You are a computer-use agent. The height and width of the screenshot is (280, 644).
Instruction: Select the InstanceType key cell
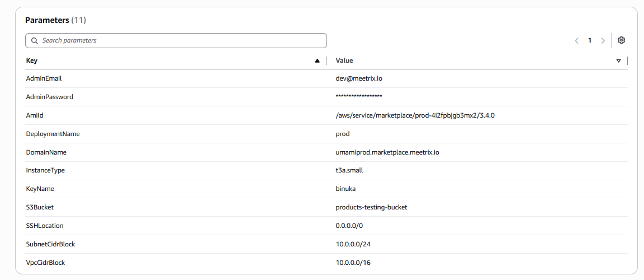point(45,170)
